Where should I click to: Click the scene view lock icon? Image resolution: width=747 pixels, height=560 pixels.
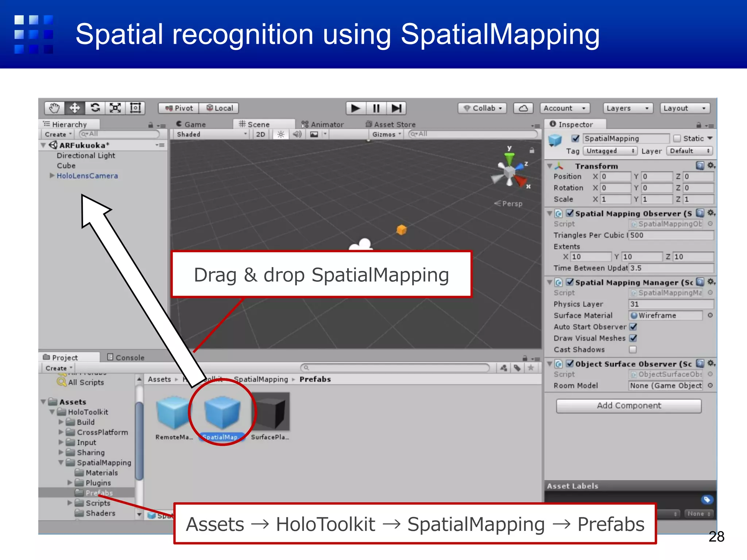(x=532, y=150)
